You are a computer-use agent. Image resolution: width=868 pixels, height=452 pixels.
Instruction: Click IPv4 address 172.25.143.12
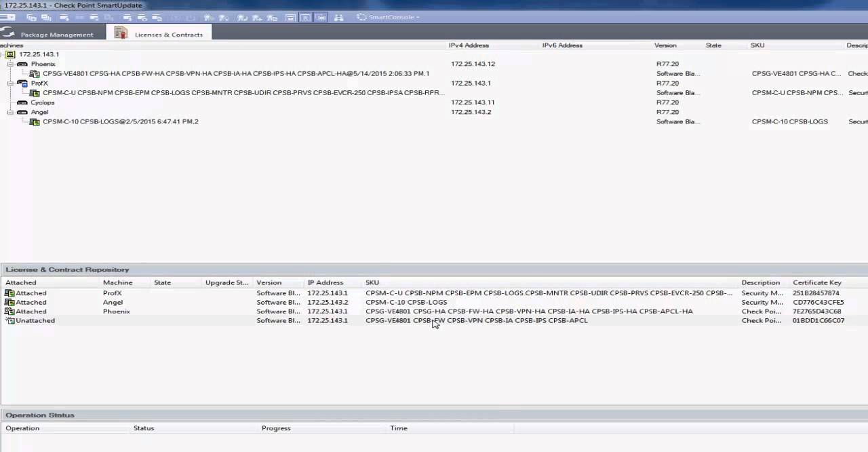click(473, 64)
